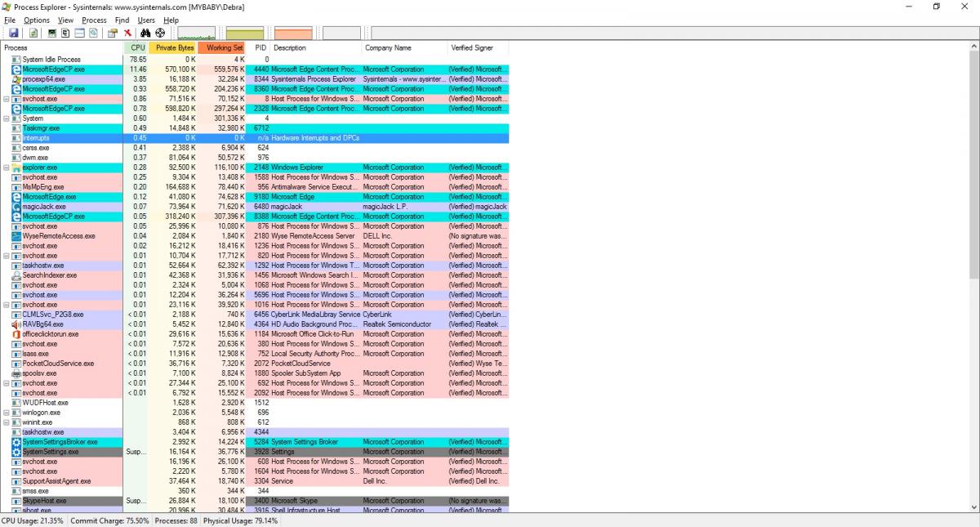Click the SystemSettingsBroker.exe gear icon
This screenshot has width=980, height=527.
pyautogui.click(x=16, y=442)
